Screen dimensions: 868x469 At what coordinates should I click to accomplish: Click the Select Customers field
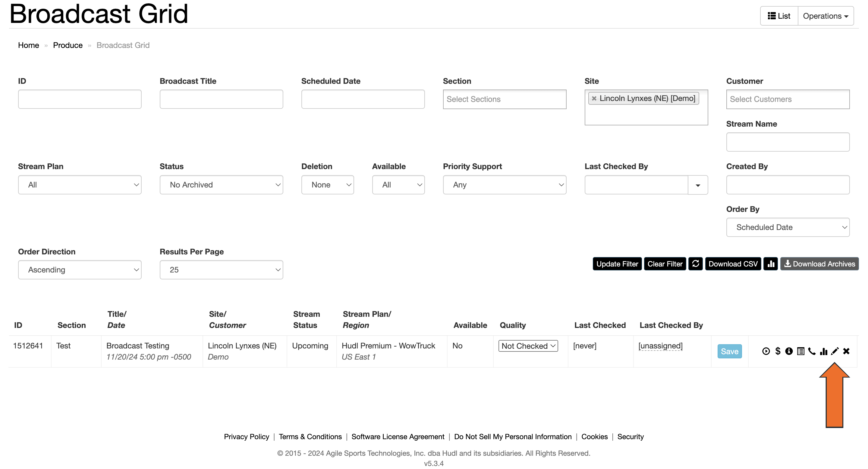coord(788,99)
